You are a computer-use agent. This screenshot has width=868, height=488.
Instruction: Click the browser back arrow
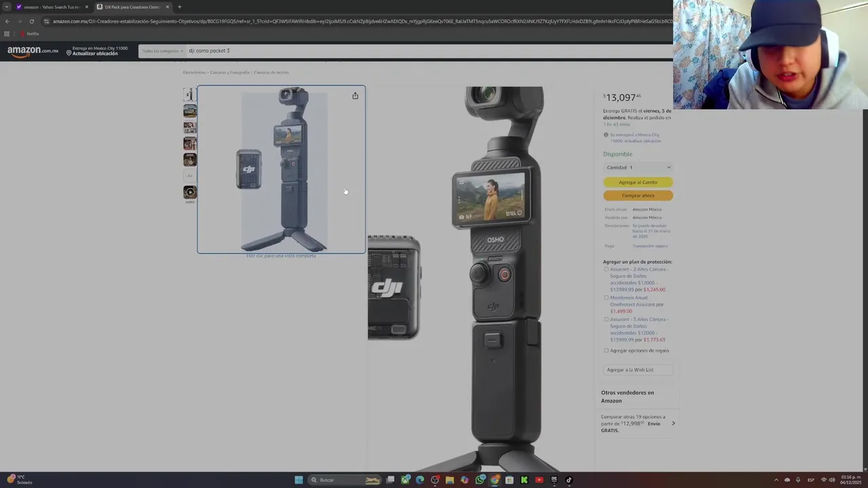pyautogui.click(x=7, y=21)
